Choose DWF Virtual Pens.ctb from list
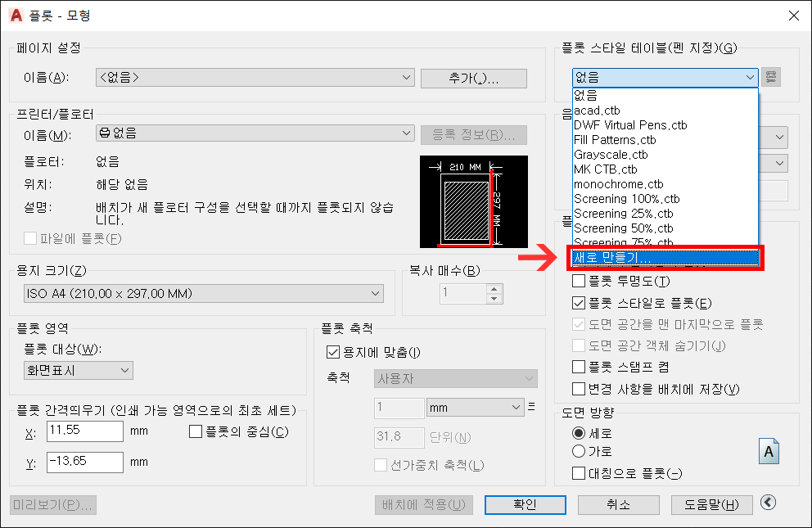The image size is (812, 528). [x=665, y=125]
